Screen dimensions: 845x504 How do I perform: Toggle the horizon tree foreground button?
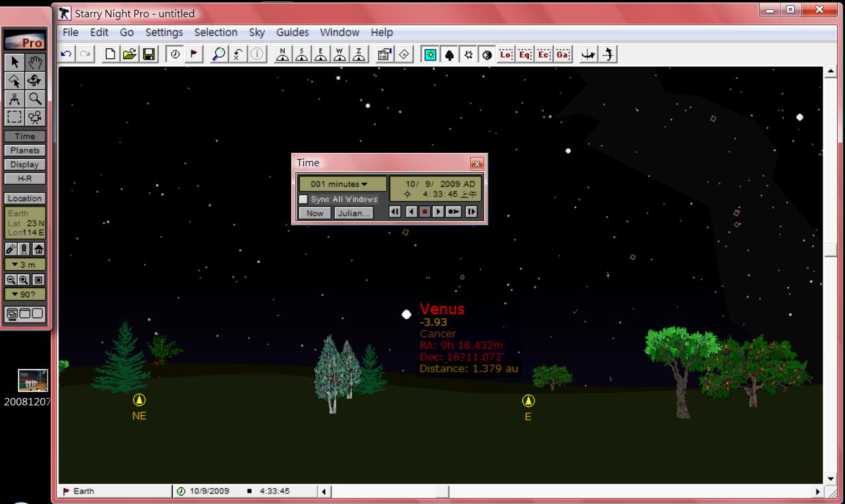coord(449,55)
